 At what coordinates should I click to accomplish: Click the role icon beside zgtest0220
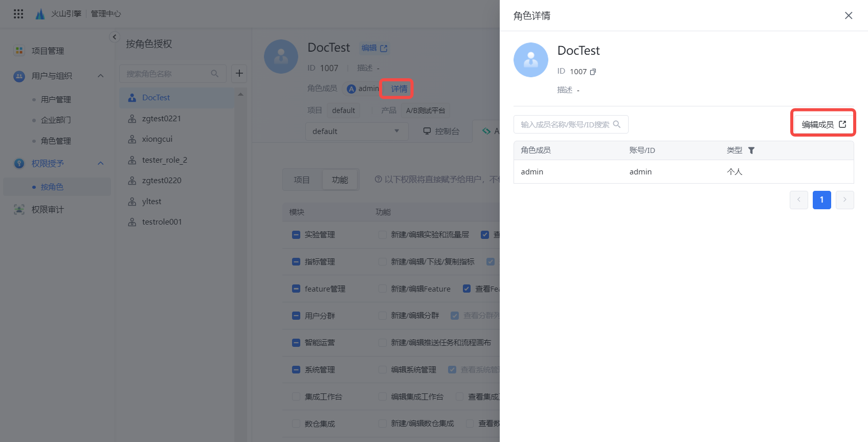coord(132,181)
